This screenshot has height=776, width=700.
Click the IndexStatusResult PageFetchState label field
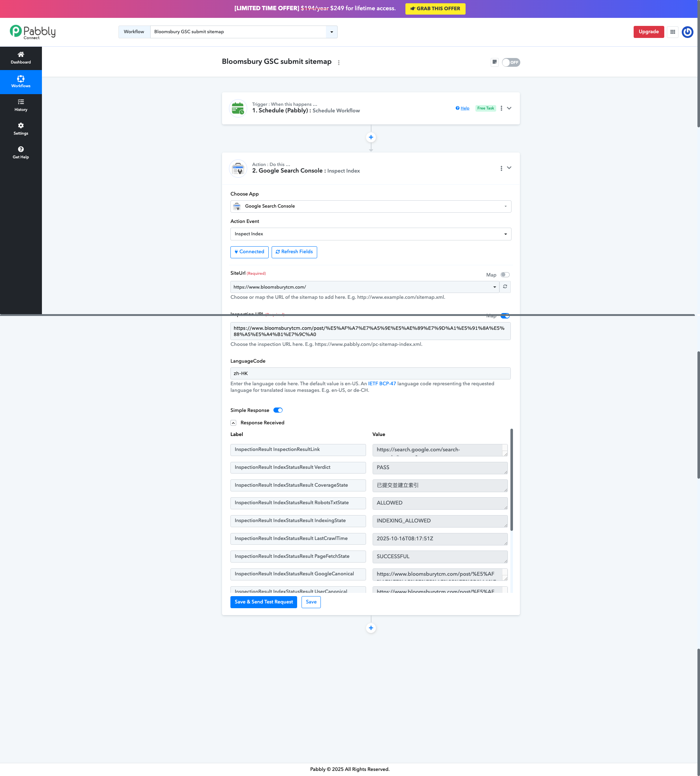pos(298,557)
